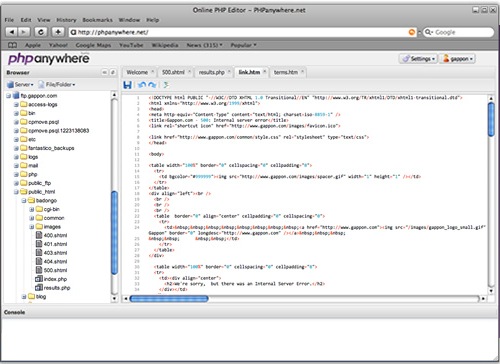Close the 500.shtml tab
Viewport: 500px width, 364px height.
click(x=189, y=71)
